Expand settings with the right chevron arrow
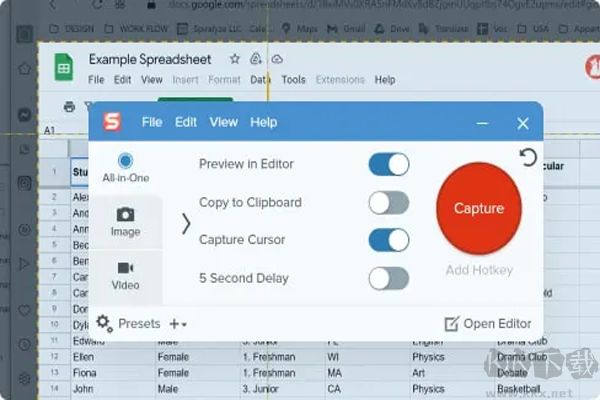600x400 pixels. (x=185, y=223)
